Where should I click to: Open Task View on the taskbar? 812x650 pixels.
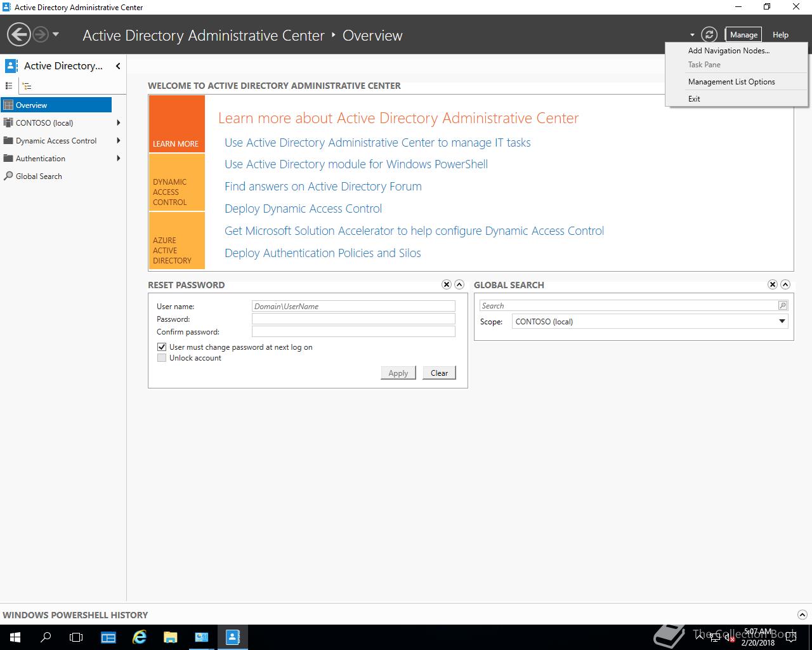click(x=76, y=637)
